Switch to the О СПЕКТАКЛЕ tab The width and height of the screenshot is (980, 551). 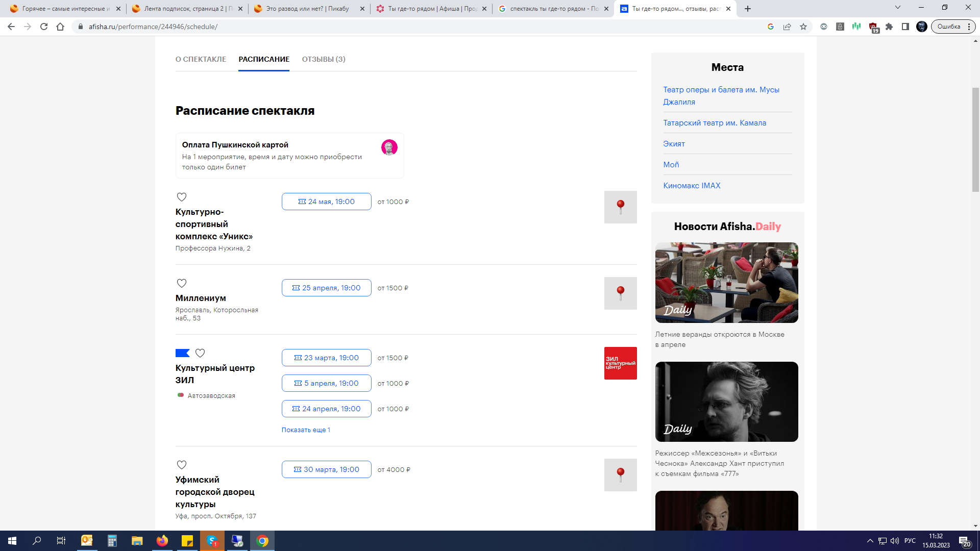[x=201, y=59]
